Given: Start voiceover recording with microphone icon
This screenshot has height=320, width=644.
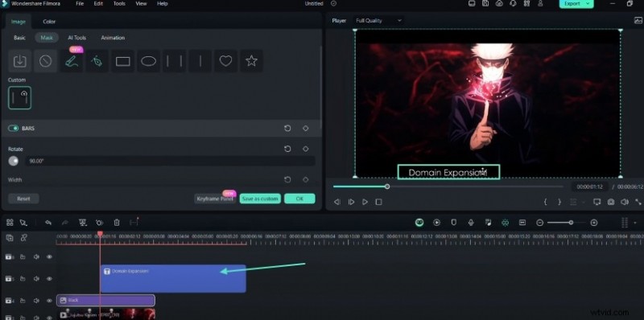Looking at the screenshot, I should (471, 223).
